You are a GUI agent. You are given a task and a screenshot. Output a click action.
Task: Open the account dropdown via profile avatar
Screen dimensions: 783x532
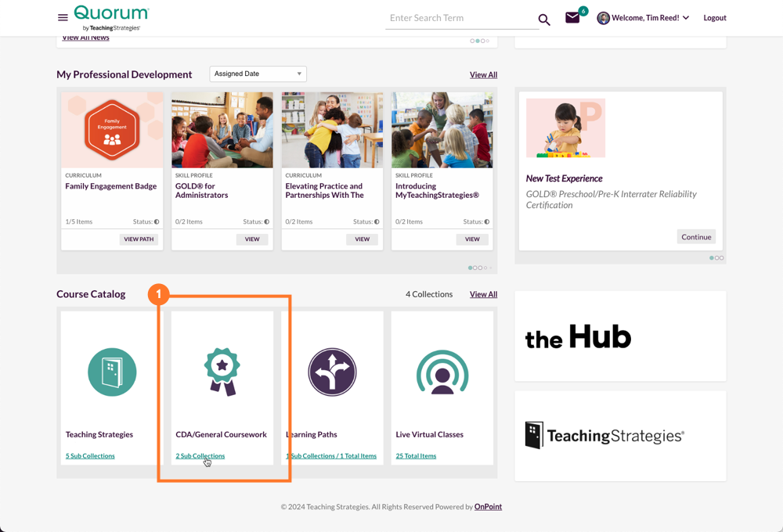coord(602,18)
